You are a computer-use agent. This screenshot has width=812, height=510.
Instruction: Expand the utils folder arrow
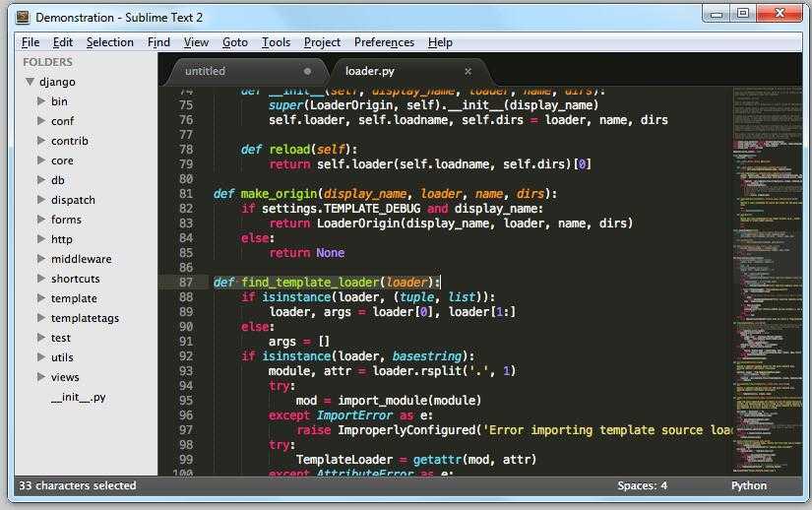pyautogui.click(x=41, y=356)
